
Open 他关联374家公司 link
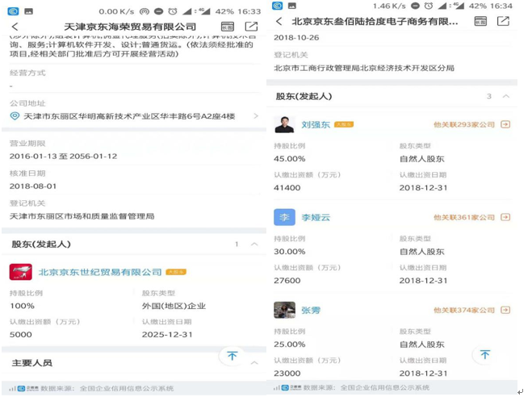(x=464, y=310)
